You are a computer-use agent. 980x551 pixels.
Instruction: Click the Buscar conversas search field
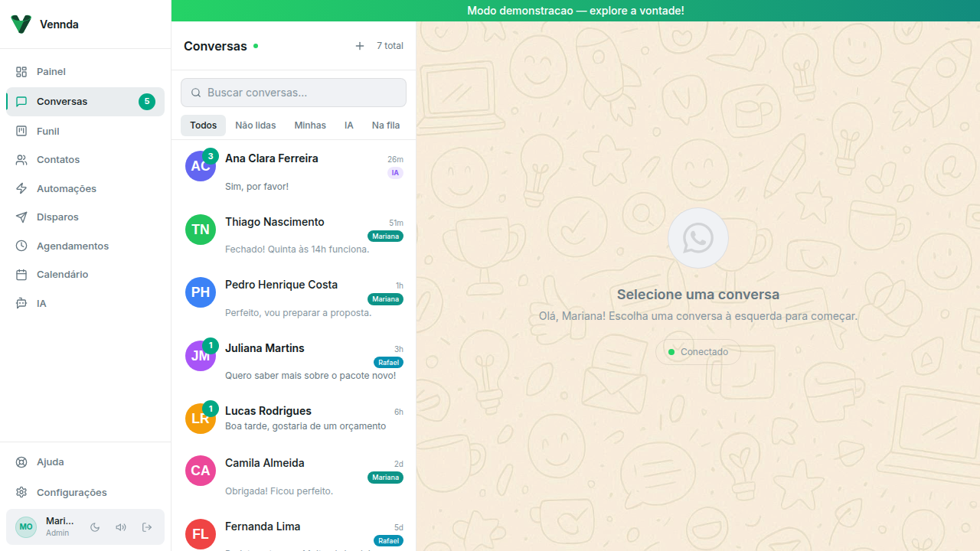(293, 92)
